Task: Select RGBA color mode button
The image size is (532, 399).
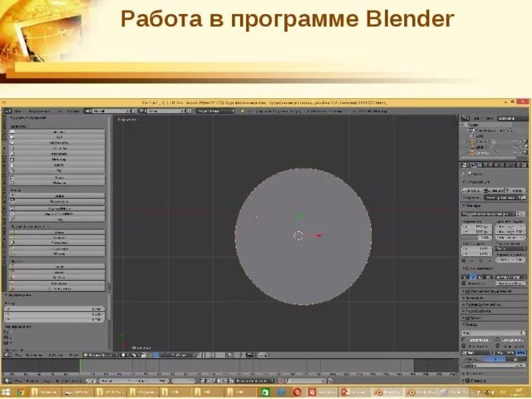Action: tap(520, 353)
